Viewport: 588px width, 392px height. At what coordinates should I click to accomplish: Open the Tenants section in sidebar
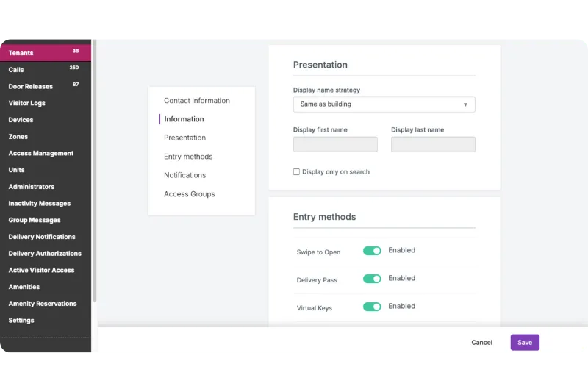coord(46,53)
